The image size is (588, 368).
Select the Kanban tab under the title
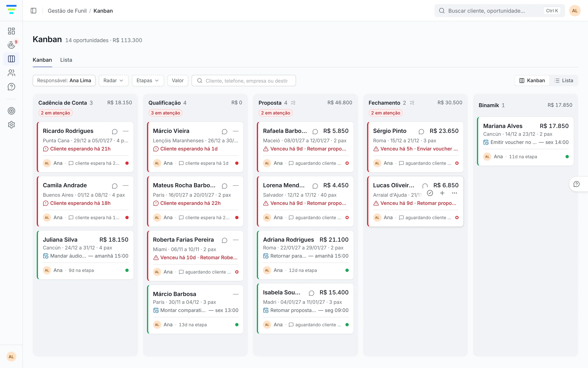(42, 60)
